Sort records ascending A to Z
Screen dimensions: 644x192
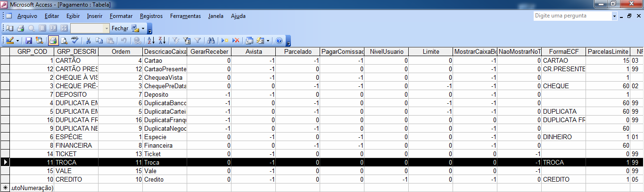point(151,41)
